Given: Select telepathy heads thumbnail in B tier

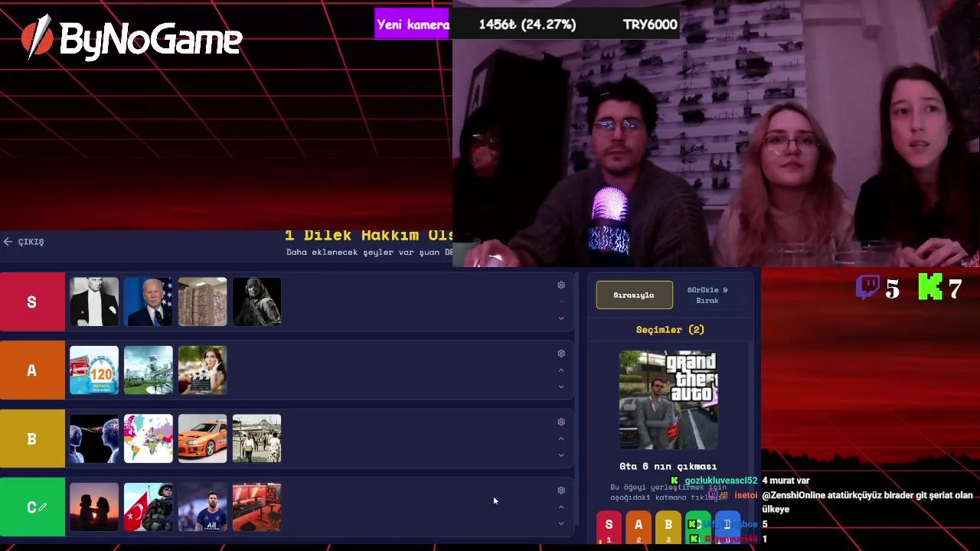Looking at the screenshot, I should (x=94, y=439).
